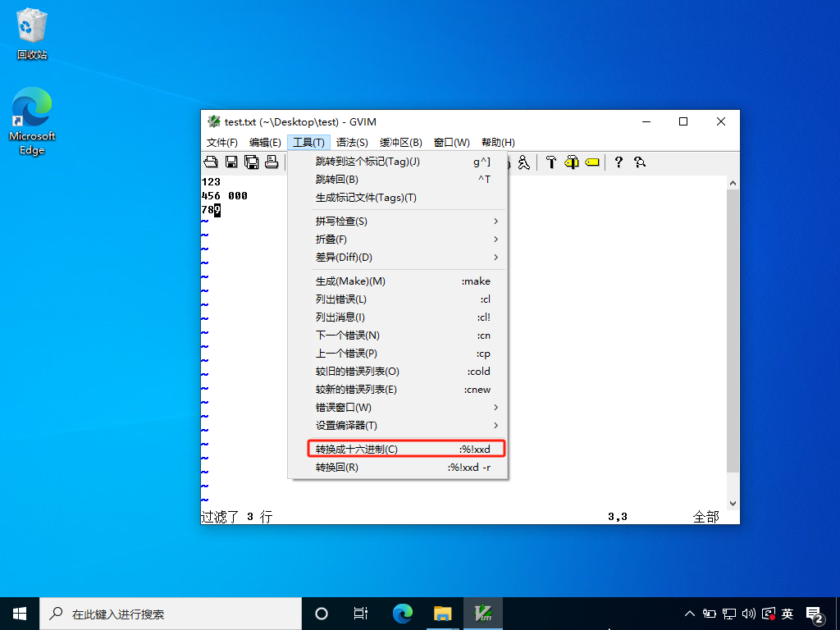The image size is (840, 630).
Task: Select 列出消息(I) menu entry
Action: (x=398, y=317)
